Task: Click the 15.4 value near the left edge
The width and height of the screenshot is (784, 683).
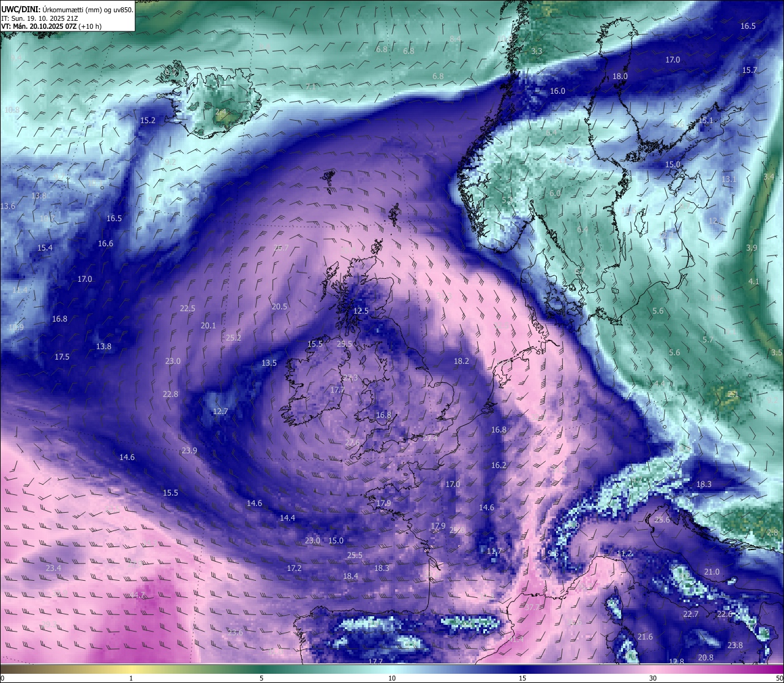Action: [45, 248]
